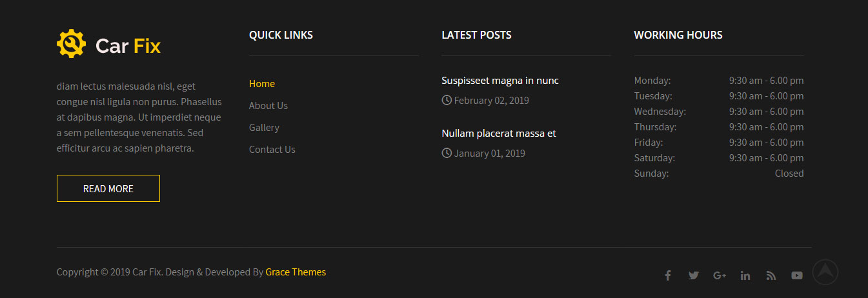The height and width of the screenshot is (298, 868).
Task: Open the Grace Themes link
Action: click(296, 272)
